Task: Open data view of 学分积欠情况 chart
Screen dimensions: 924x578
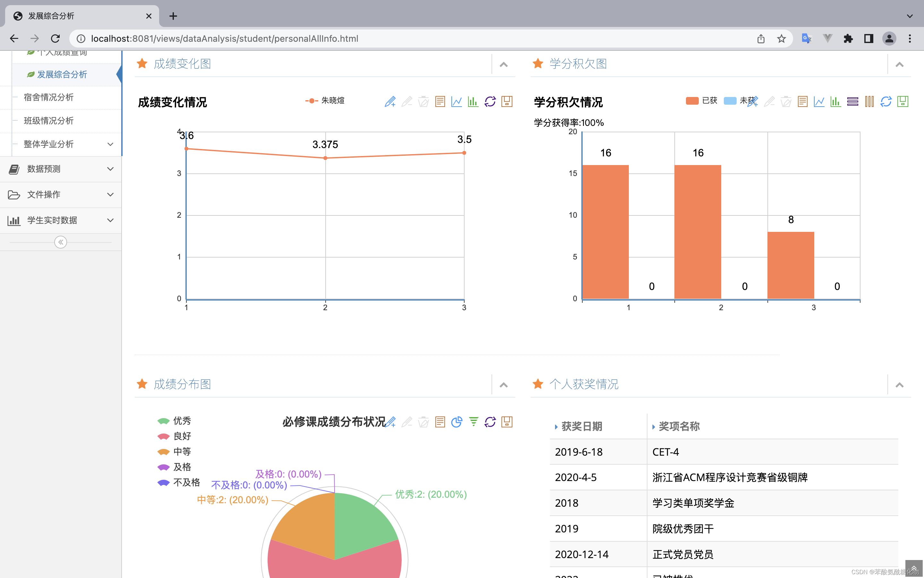Action: coord(803,102)
